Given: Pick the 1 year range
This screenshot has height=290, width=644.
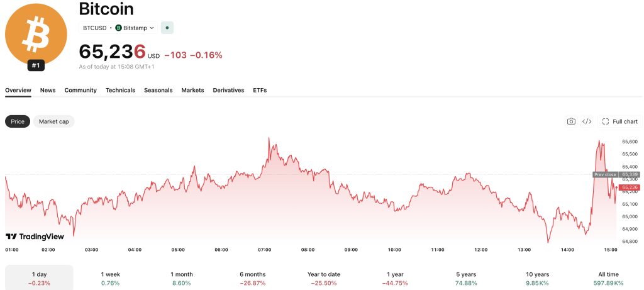Looking at the screenshot, I should coord(395,279).
